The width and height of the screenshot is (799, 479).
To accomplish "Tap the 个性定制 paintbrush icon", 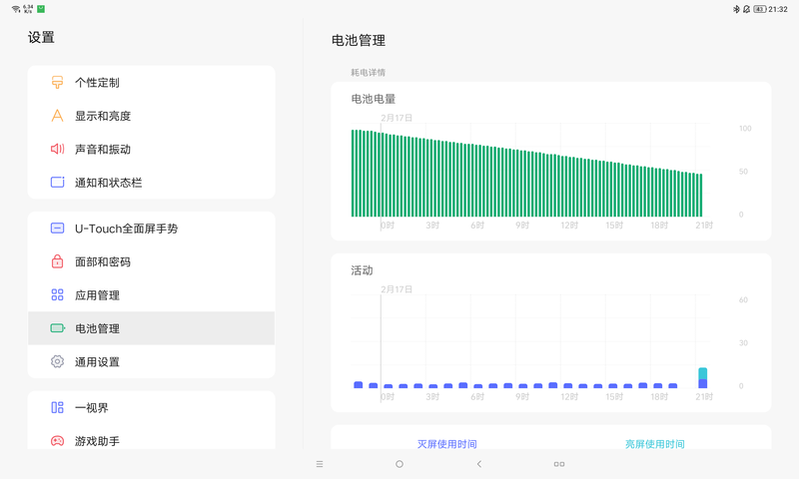I will pyautogui.click(x=57, y=83).
